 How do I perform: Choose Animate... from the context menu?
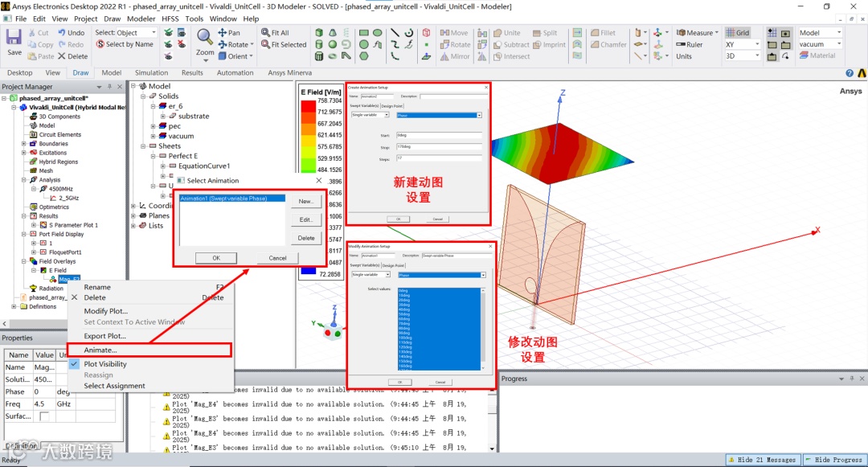pos(149,350)
